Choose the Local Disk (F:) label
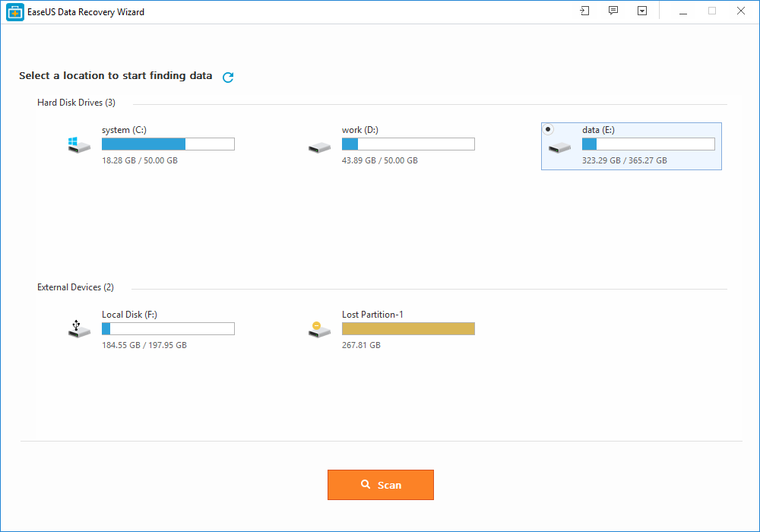The width and height of the screenshot is (760, 532). [x=129, y=315]
